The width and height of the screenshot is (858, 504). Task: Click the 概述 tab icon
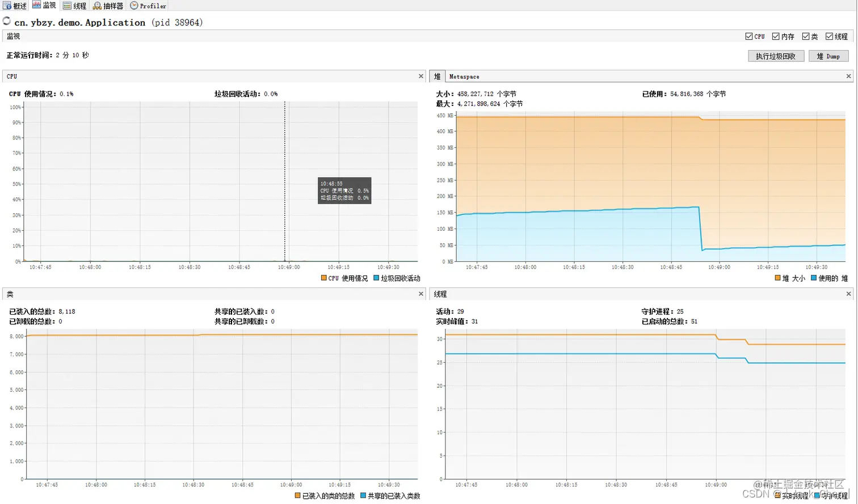click(x=7, y=6)
